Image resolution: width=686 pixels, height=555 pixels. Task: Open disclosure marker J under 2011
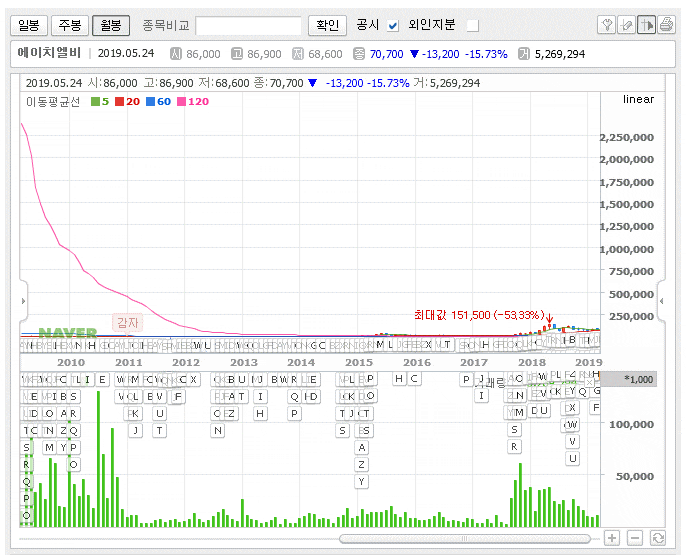(x=136, y=430)
